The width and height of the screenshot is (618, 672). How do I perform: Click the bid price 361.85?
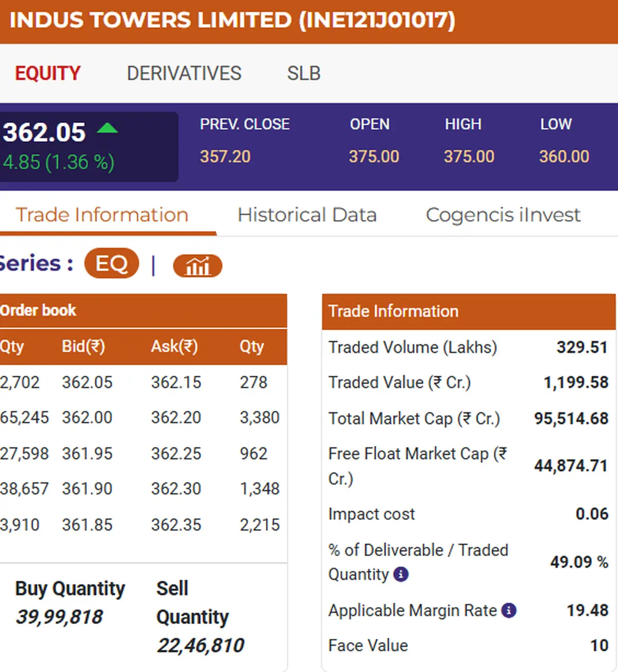coord(87,525)
